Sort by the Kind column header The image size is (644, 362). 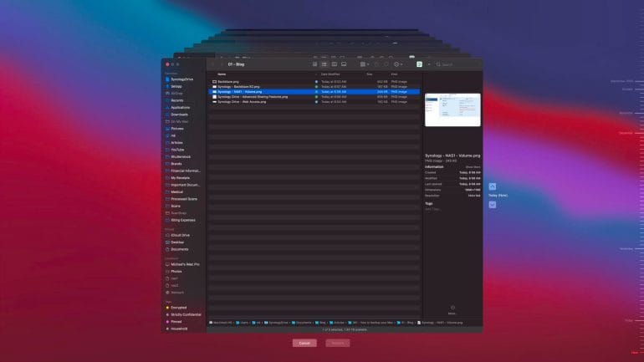(394, 74)
